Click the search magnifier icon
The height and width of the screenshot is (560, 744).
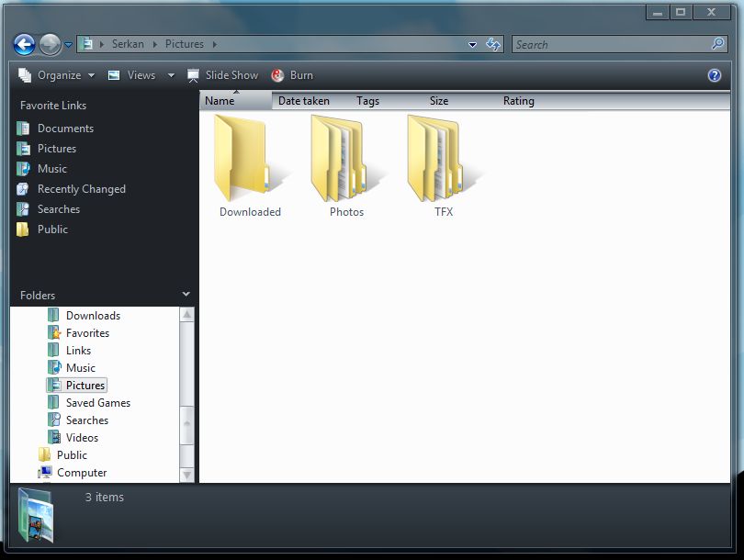tap(717, 44)
